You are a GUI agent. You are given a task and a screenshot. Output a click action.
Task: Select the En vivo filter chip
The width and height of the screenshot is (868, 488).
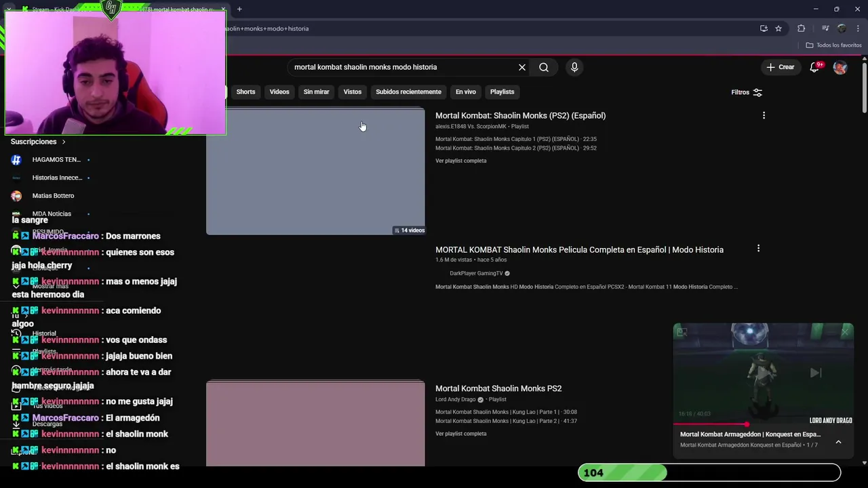(465, 91)
